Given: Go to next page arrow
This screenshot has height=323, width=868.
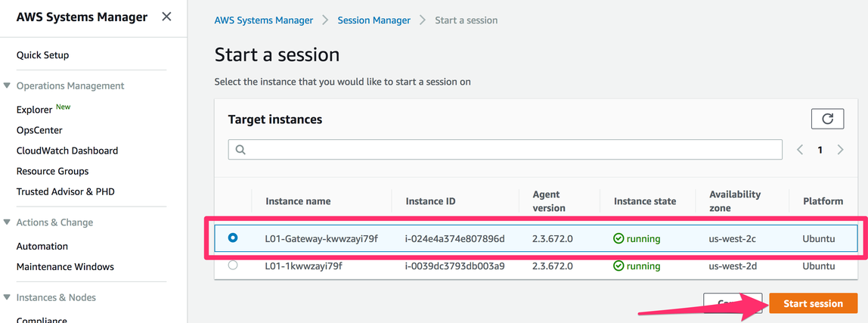Looking at the screenshot, I should pos(840,150).
